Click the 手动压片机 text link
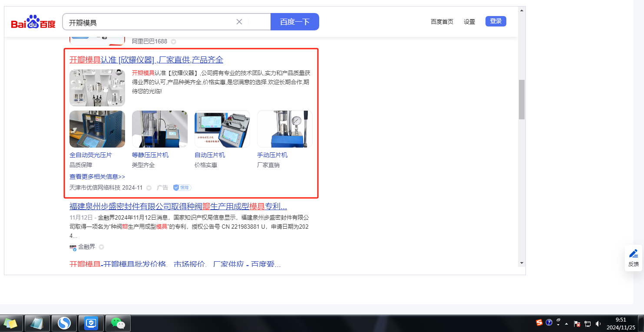Screen dimensions: 644x332 (x=272, y=155)
